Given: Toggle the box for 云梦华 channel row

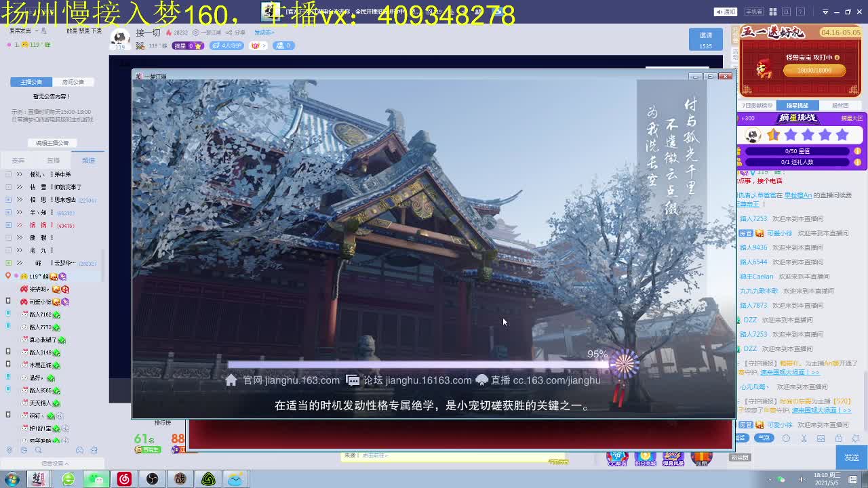Looking at the screenshot, I should tap(8, 263).
